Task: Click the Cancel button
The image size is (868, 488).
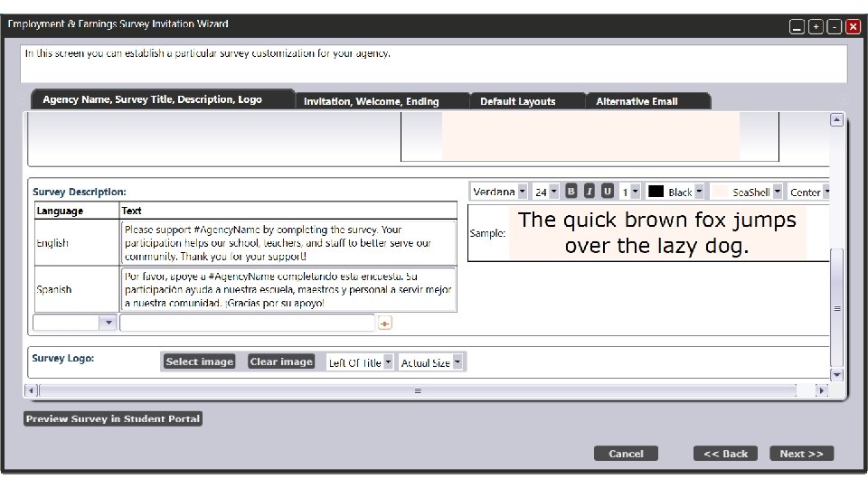Action: pos(626,454)
